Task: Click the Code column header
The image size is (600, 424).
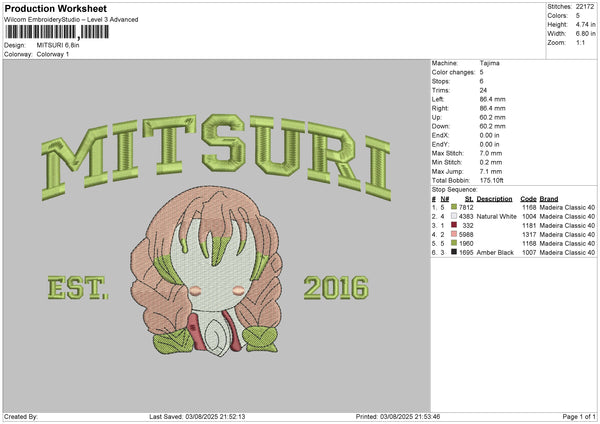Action: click(529, 198)
